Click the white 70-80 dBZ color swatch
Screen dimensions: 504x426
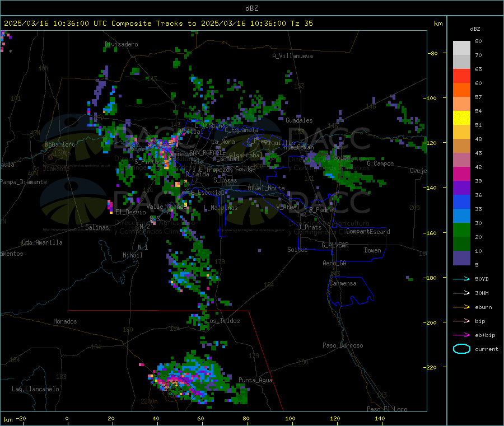click(x=461, y=48)
